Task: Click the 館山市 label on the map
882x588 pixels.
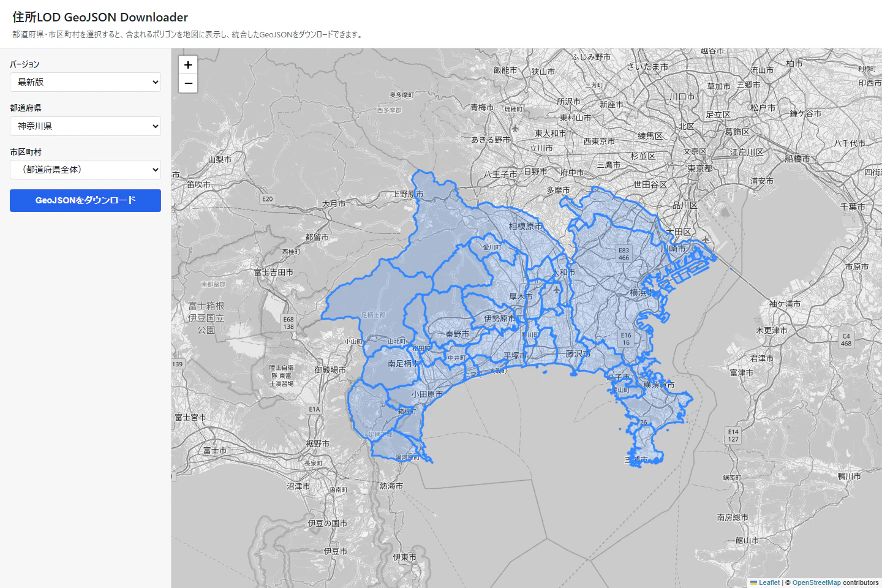Action: point(747,541)
